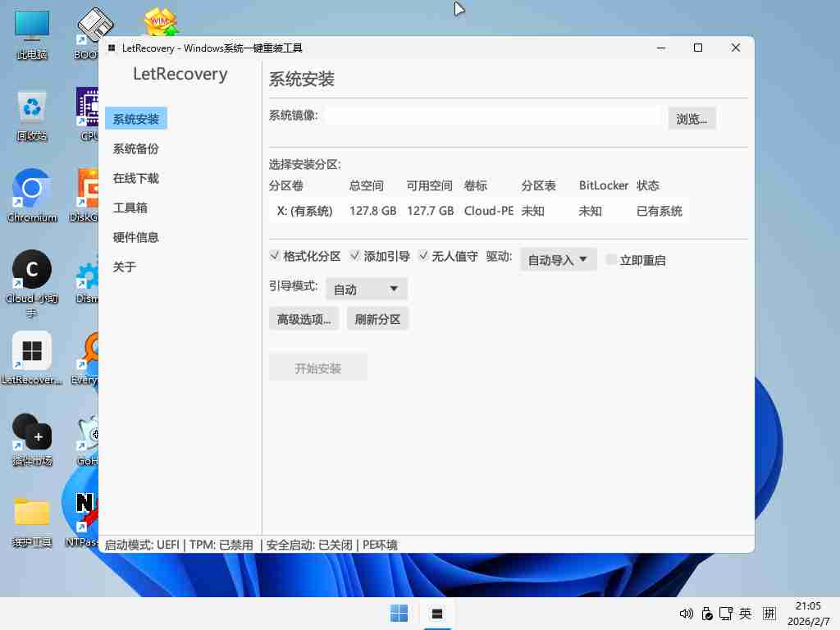840x630 pixels.
Task: Switch to the 系统备份 sidebar tab
Action: pos(136,148)
